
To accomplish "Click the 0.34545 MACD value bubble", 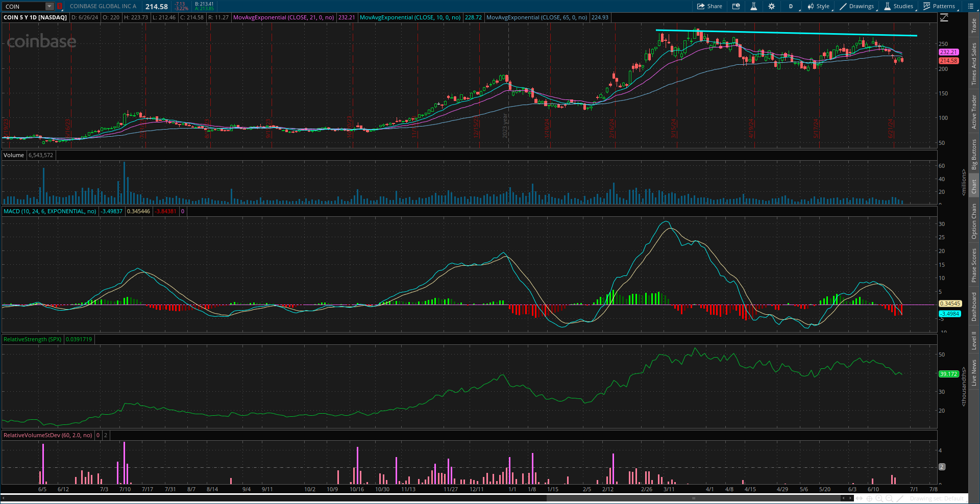I will coord(950,304).
